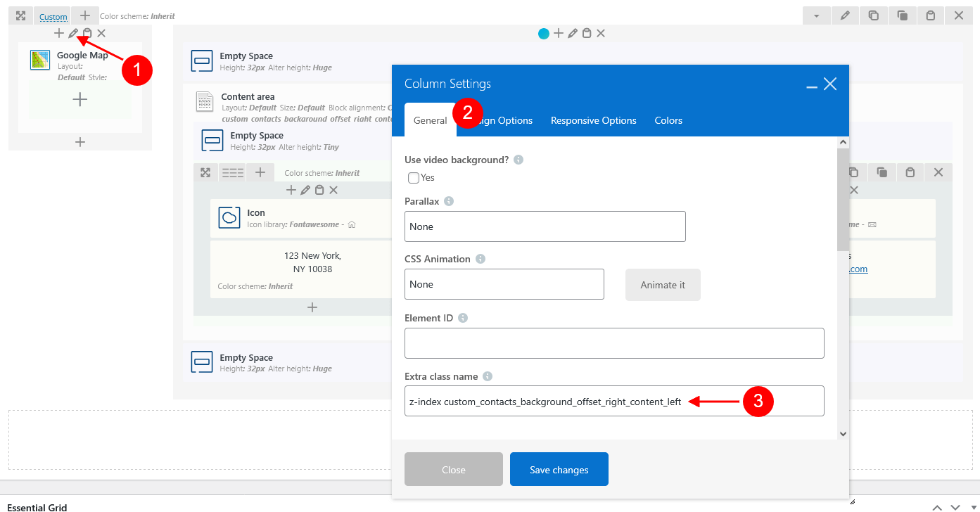Tick the Yes video background checkbox
The width and height of the screenshot is (980, 512).
click(x=414, y=178)
